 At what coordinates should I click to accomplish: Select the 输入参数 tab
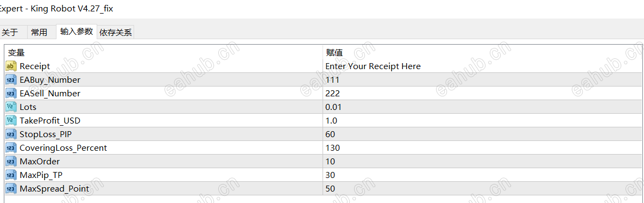[x=77, y=32]
